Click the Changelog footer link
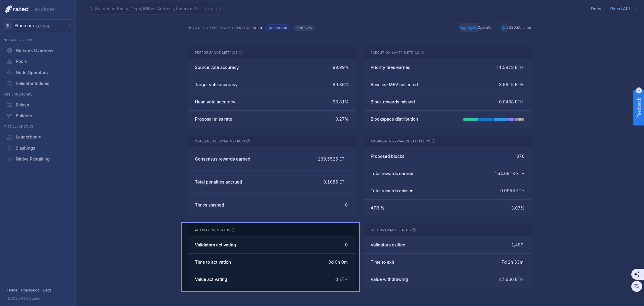The image size is (644, 306). (x=30, y=290)
